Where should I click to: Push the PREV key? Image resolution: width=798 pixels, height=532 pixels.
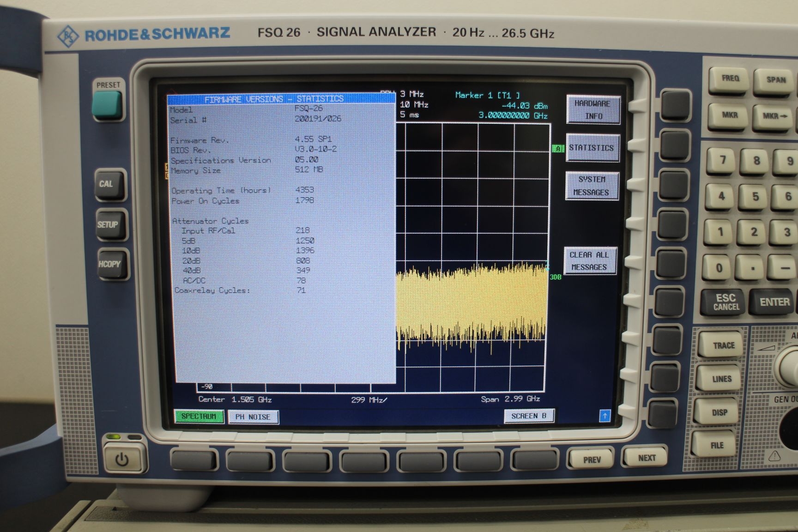tap(592, 459)
